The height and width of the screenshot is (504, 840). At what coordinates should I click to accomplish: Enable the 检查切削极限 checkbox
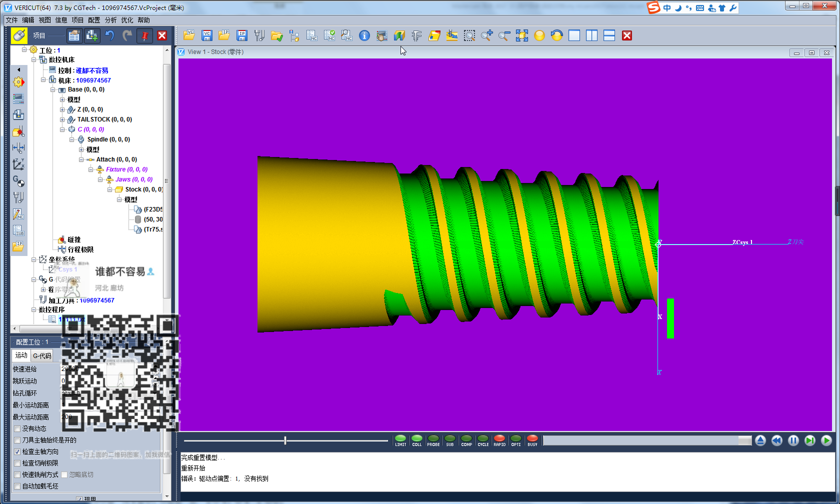17,463
